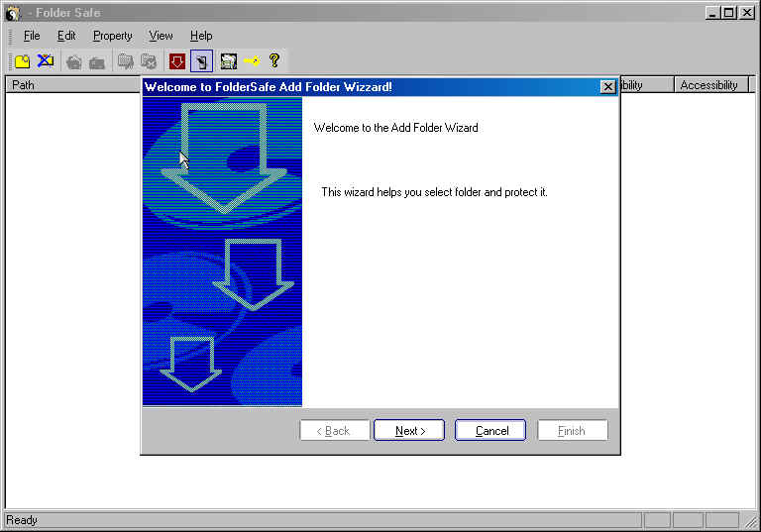Click Next to continue the wizard
The image size is (761, 532).
[x=409, y=431]
